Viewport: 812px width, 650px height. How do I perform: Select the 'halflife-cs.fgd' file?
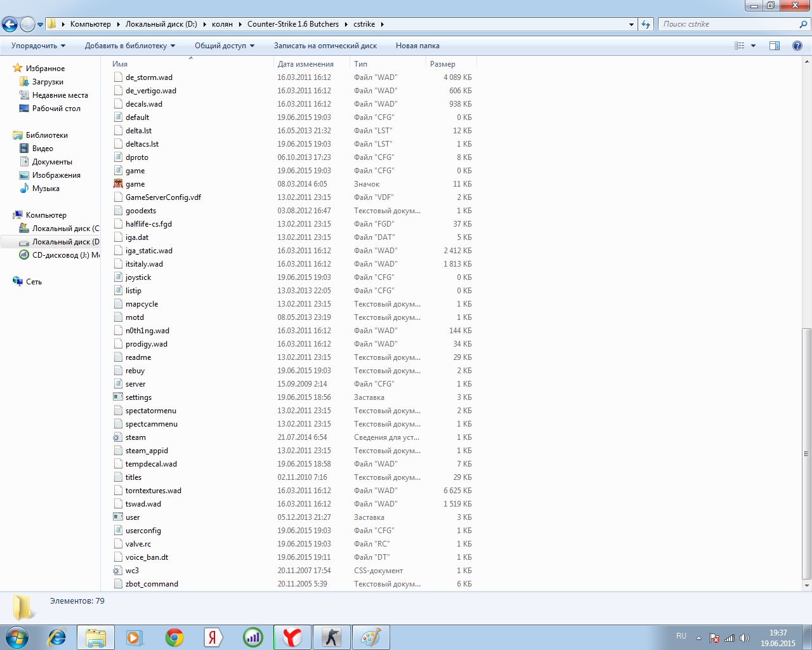click(x=148, y=224)
